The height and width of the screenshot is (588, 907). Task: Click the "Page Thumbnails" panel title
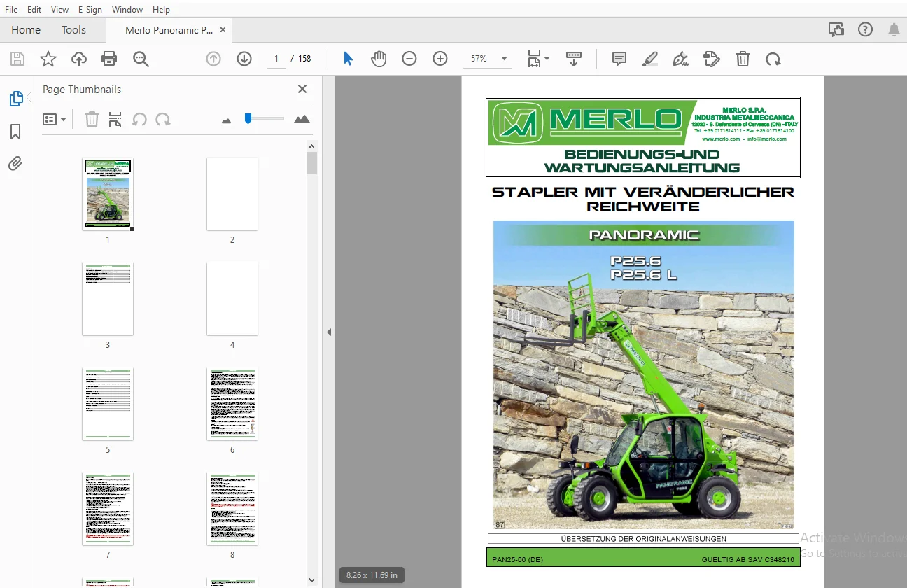[x=82, y=90]
